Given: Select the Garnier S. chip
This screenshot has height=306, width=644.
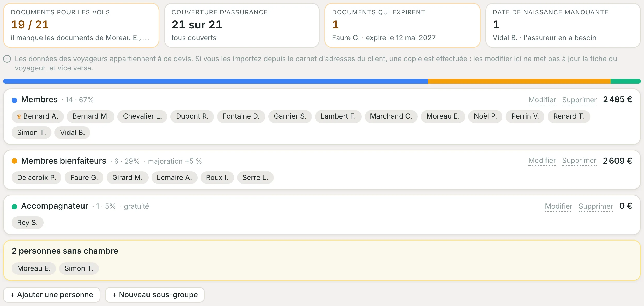Looking at the screenshot, I should coord(290,116).
